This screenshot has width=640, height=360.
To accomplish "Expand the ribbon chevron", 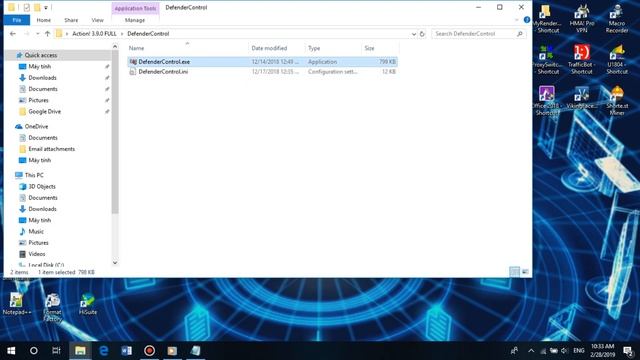I will tap(517, 20).
